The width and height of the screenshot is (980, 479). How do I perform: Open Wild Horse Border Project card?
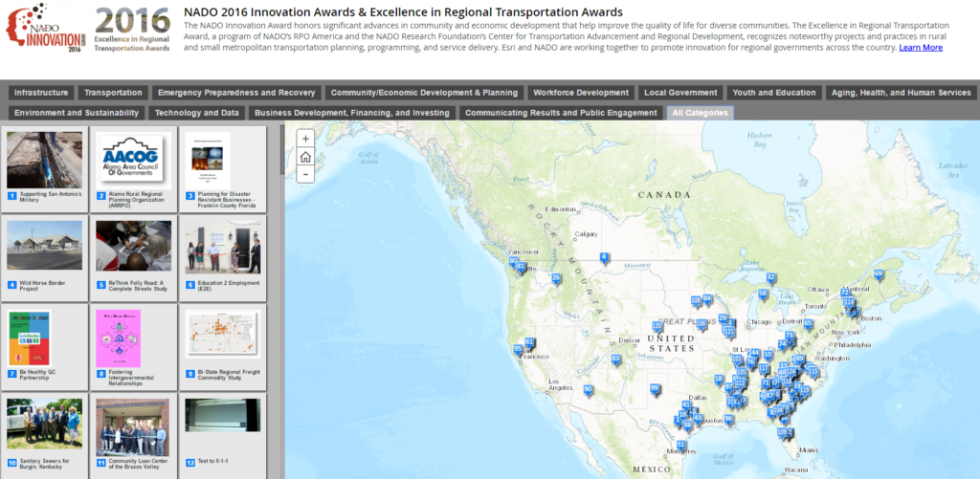click(44, 258)
